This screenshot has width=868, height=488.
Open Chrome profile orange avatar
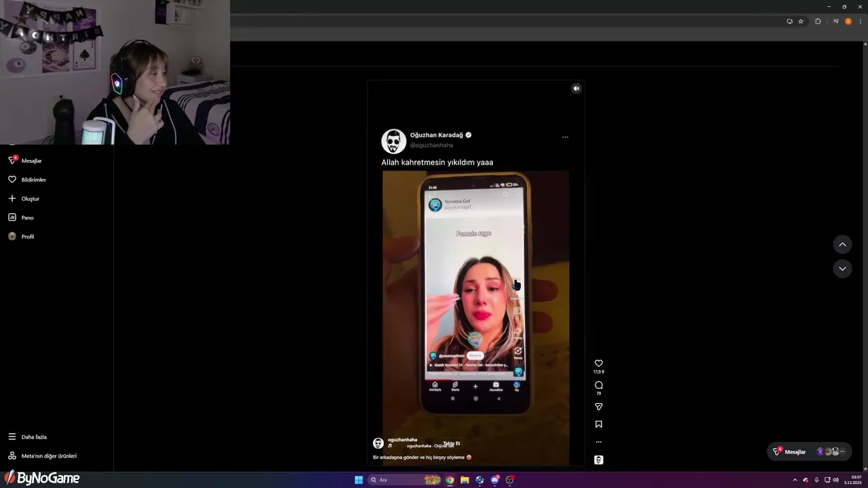coord(848,22)
